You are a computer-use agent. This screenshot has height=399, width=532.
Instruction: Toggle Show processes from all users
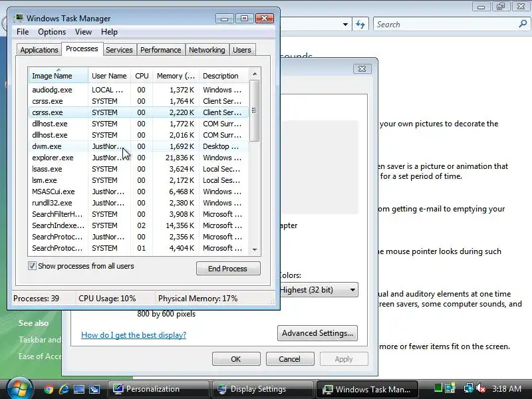point(32,265)
